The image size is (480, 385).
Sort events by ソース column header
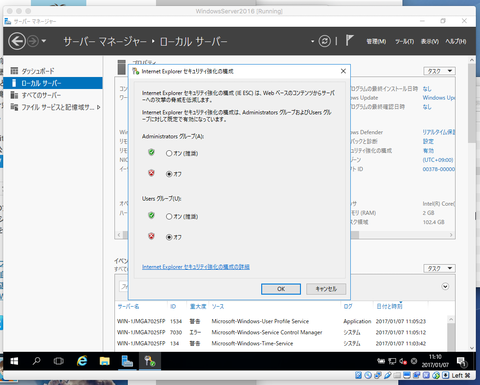point(218,306)
